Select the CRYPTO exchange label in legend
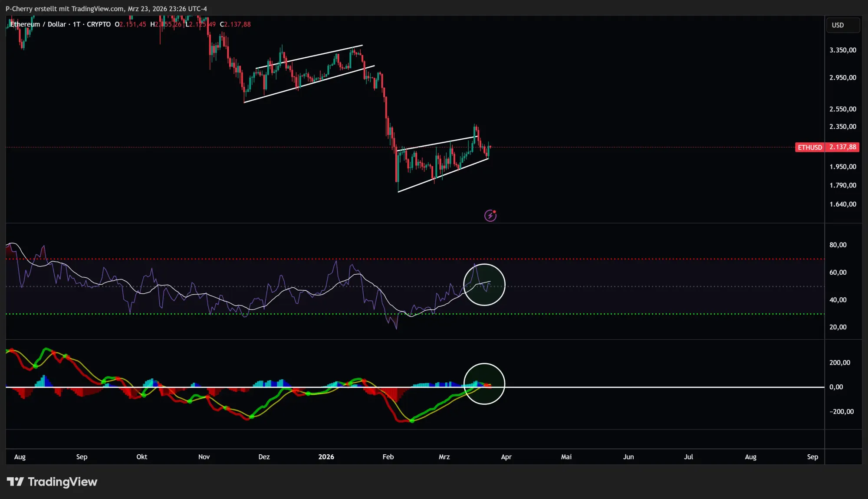Screen dimensions: 868x499 point(99,24)
